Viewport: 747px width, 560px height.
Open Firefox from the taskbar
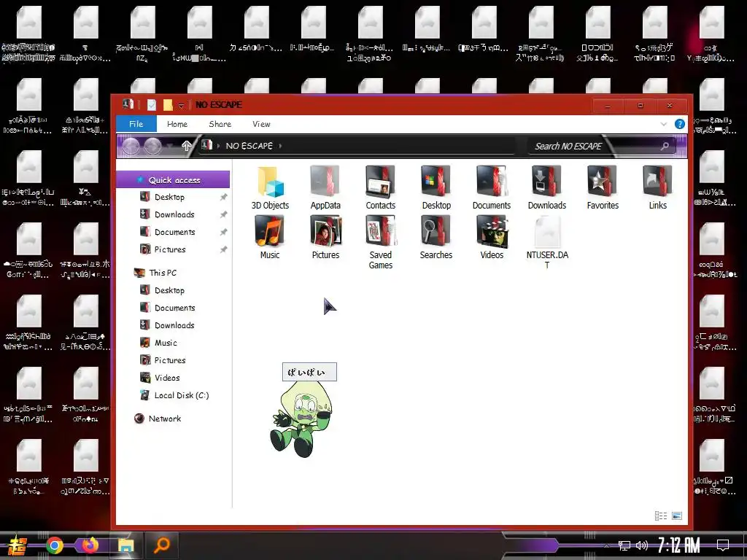(90, 545)
